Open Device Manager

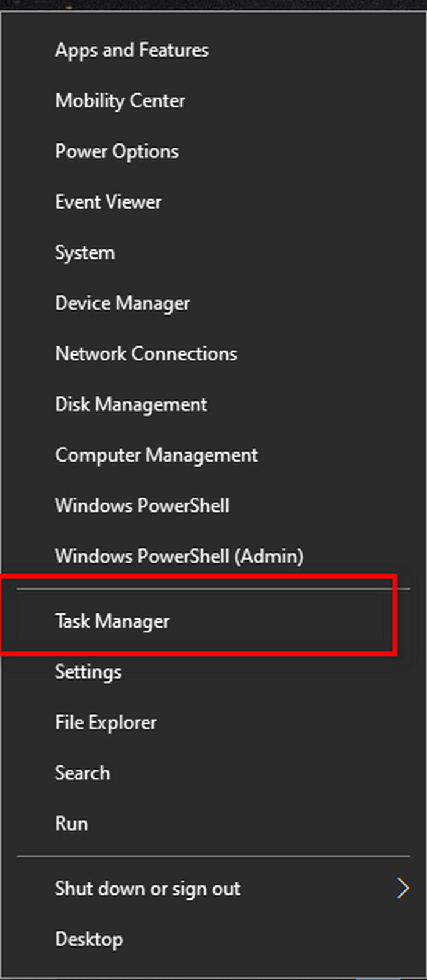point(122,303)
